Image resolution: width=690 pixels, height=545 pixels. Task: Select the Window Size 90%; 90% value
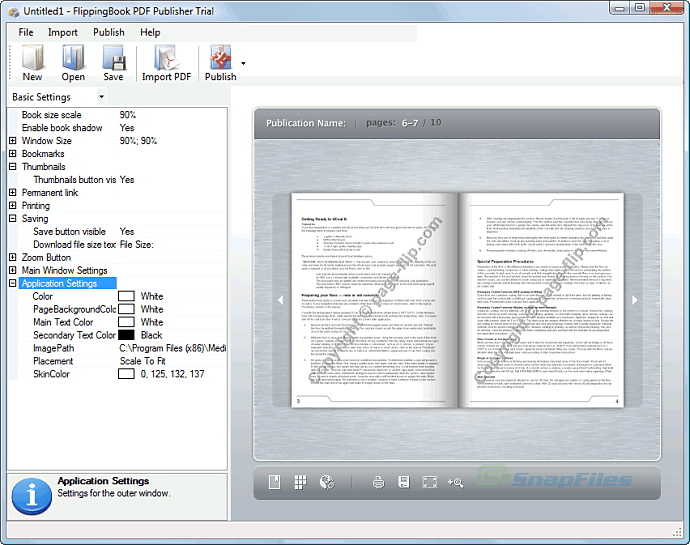click(138, 140)
